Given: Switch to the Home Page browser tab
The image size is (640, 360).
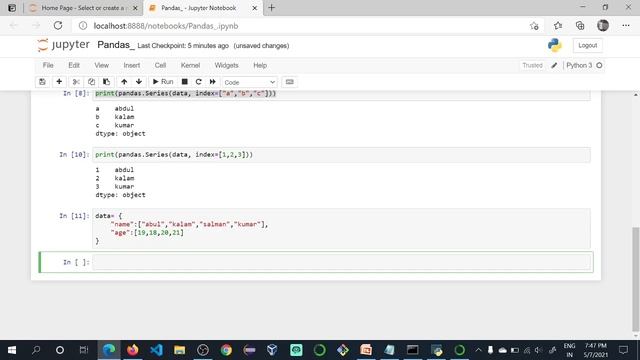Looking at the screenshot, I should 83,8.
